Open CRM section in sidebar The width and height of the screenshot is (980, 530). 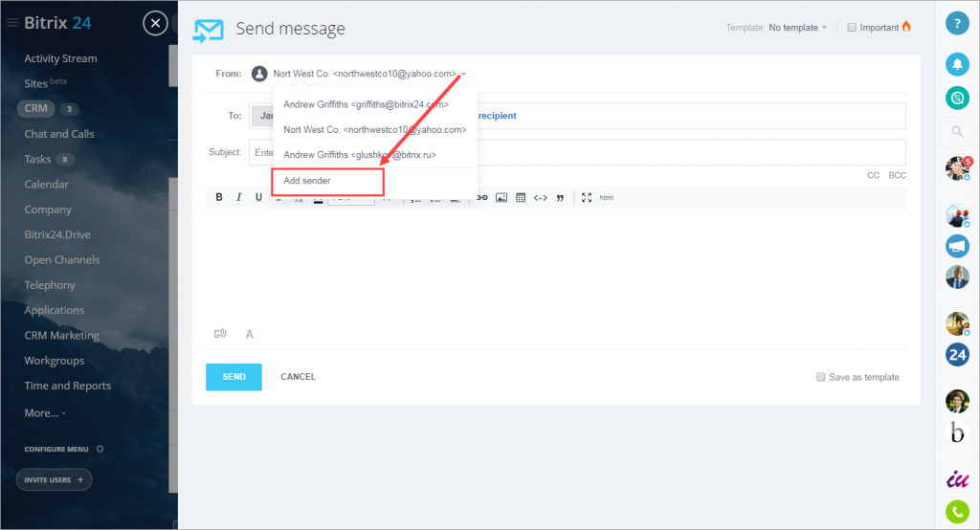click(x=35, y=108)
